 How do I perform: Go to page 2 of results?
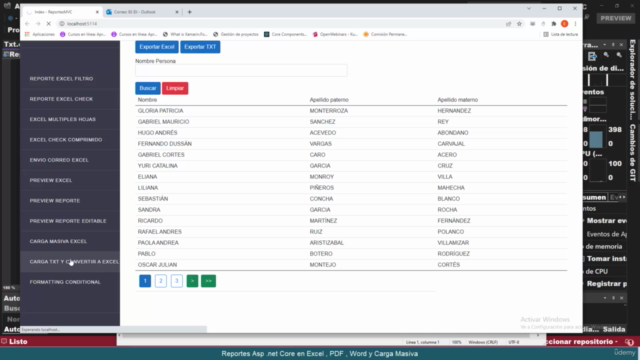[161, 281]
